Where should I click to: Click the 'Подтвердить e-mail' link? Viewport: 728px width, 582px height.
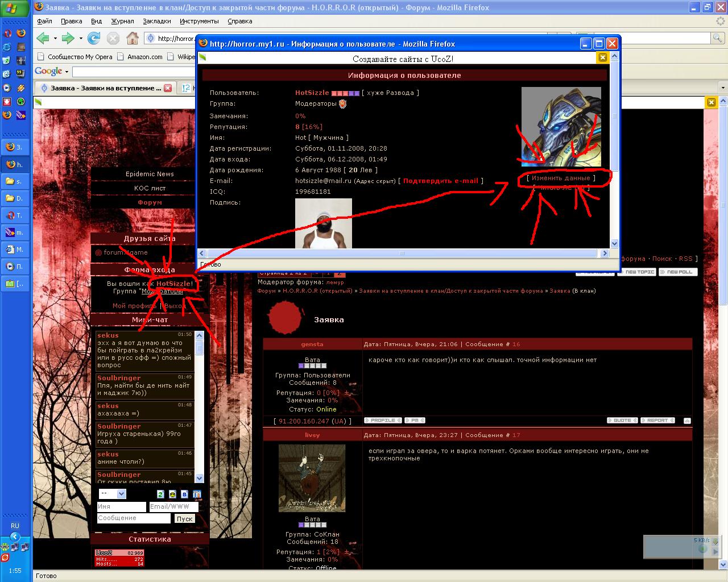[x=441, y=181]
